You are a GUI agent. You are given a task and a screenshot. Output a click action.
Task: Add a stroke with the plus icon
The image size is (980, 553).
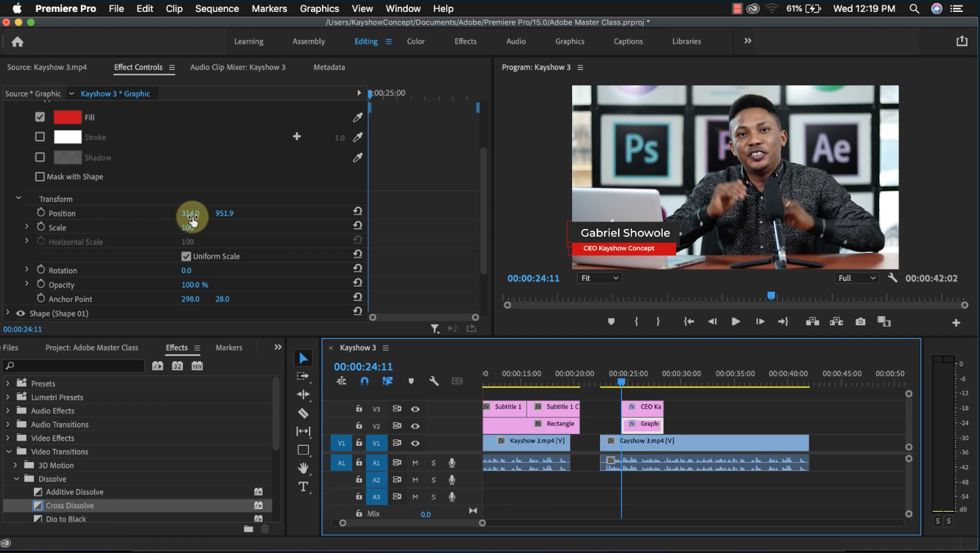(x=297, y=137)
